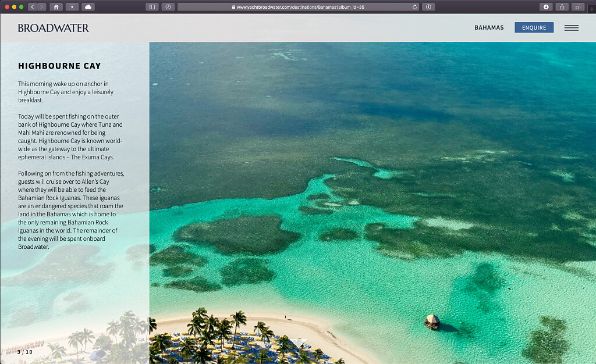Click the paragraph starting "This morning wake up"

66,92
